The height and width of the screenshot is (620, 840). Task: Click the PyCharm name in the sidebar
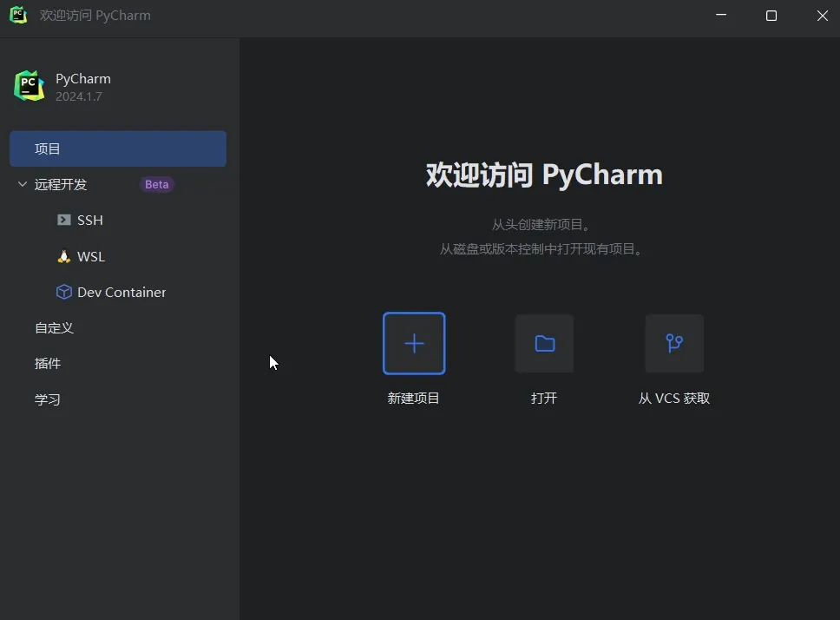[83, 79]
